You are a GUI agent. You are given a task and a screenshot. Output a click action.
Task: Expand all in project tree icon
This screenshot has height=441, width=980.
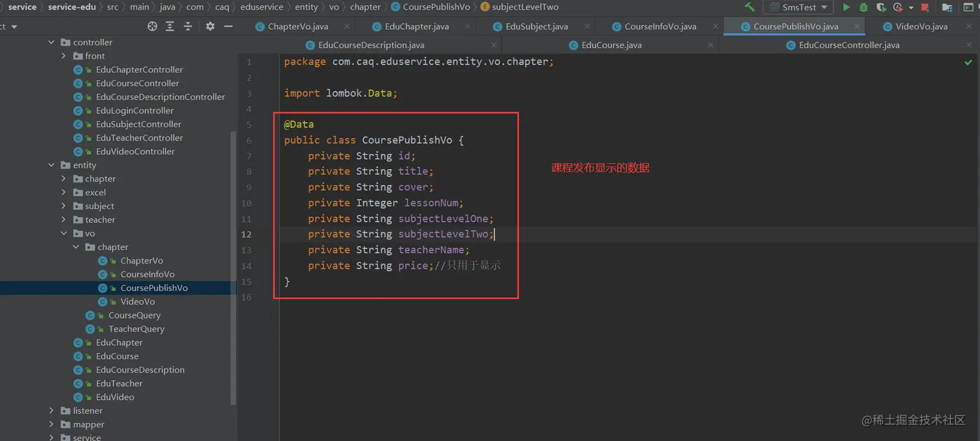(x=170, y=27)
